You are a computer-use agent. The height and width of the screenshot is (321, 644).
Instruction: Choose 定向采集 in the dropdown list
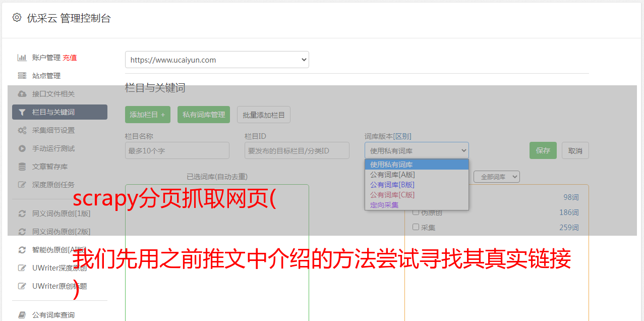417,205
